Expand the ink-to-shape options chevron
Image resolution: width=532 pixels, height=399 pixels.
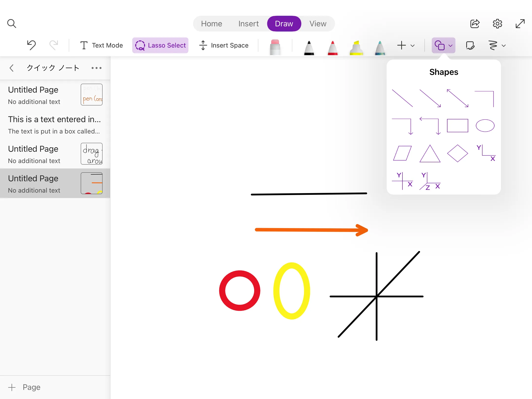click(x=504, y=45)
